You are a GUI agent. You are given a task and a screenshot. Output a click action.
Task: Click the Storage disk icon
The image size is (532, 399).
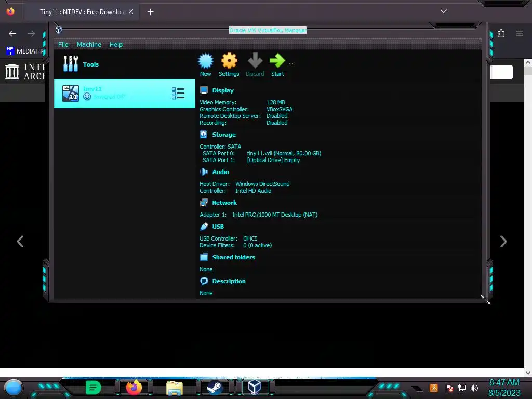pos(204,135)
